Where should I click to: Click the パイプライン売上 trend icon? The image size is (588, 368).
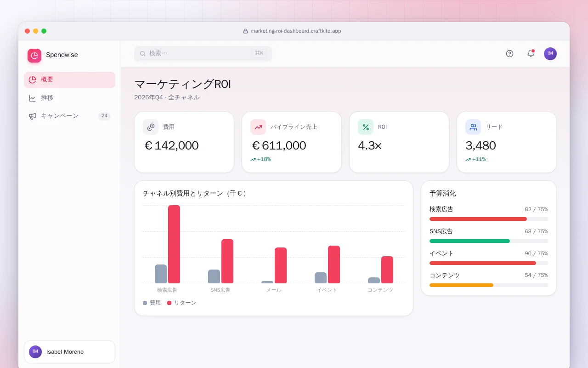[x=258, y=127]
